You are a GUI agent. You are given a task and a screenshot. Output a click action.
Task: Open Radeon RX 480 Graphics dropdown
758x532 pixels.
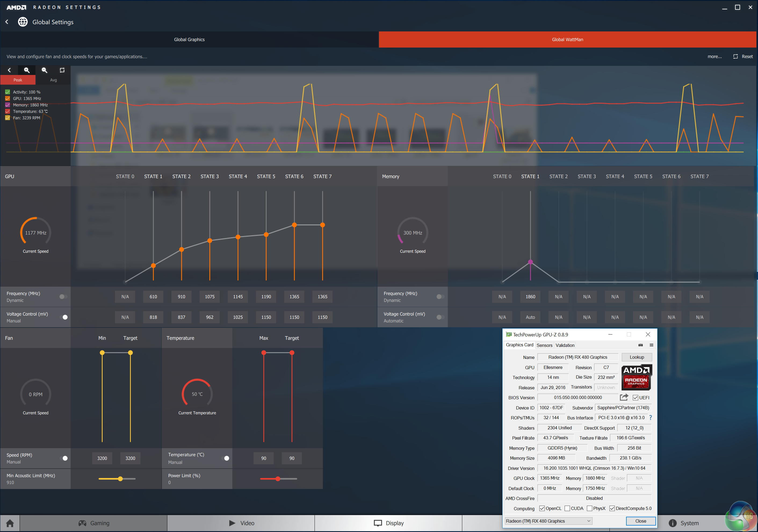click(x=548, y=521)
